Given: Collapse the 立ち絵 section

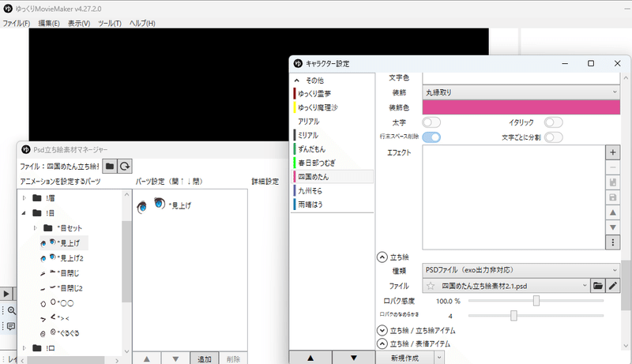Looking at the screenshot, I should point(382,257).
